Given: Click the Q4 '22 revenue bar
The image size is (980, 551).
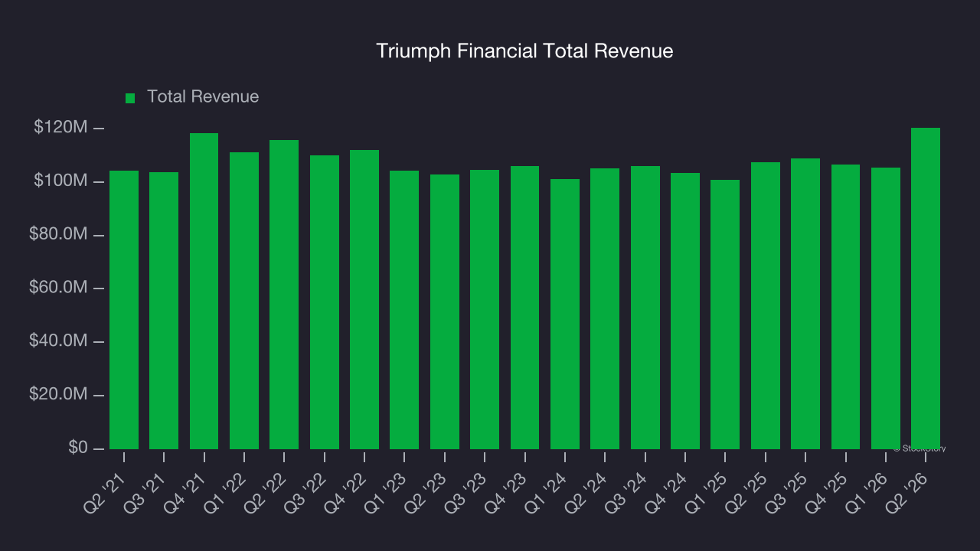Looking at the screenshot, I should tap(364, 299).
